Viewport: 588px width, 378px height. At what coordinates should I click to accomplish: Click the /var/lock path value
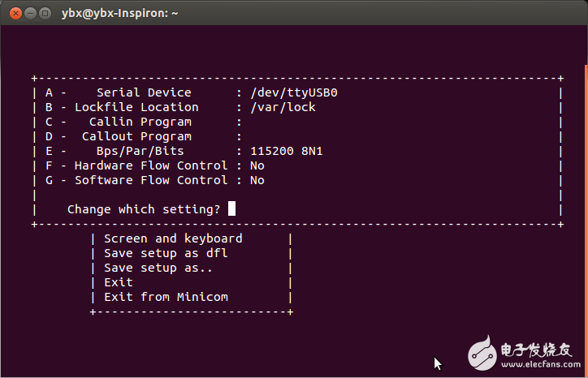pyautogui.click(x=283, y=107)
